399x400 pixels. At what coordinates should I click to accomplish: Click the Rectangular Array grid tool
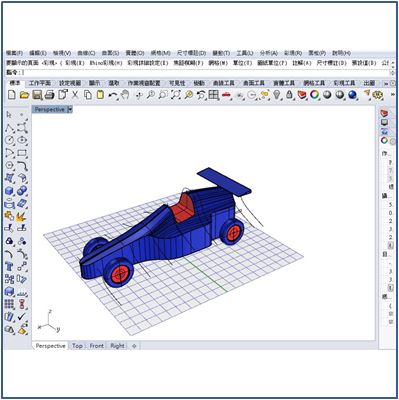[9, 304]
